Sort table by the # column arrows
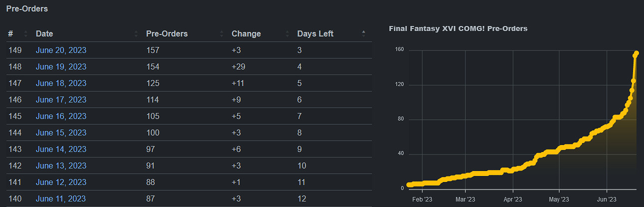644x207 pixels. (24, 34)
